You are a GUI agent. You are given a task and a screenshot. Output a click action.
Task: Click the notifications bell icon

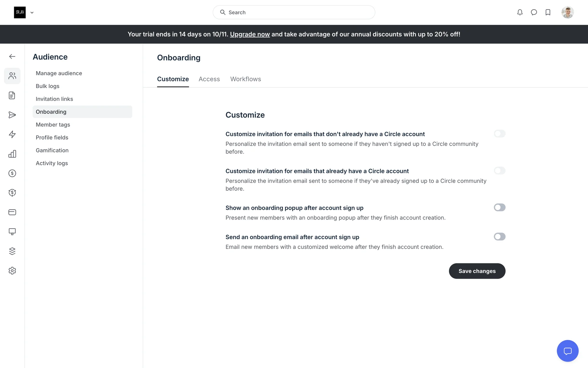tap(520, 12)
